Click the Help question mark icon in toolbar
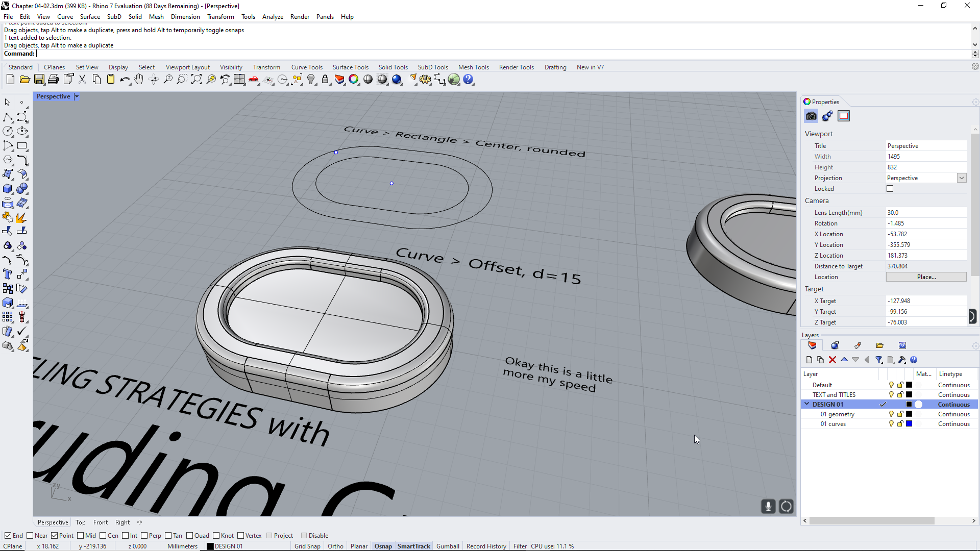The height and width of the screenshot is (551, 980). (x=468, y=80)
